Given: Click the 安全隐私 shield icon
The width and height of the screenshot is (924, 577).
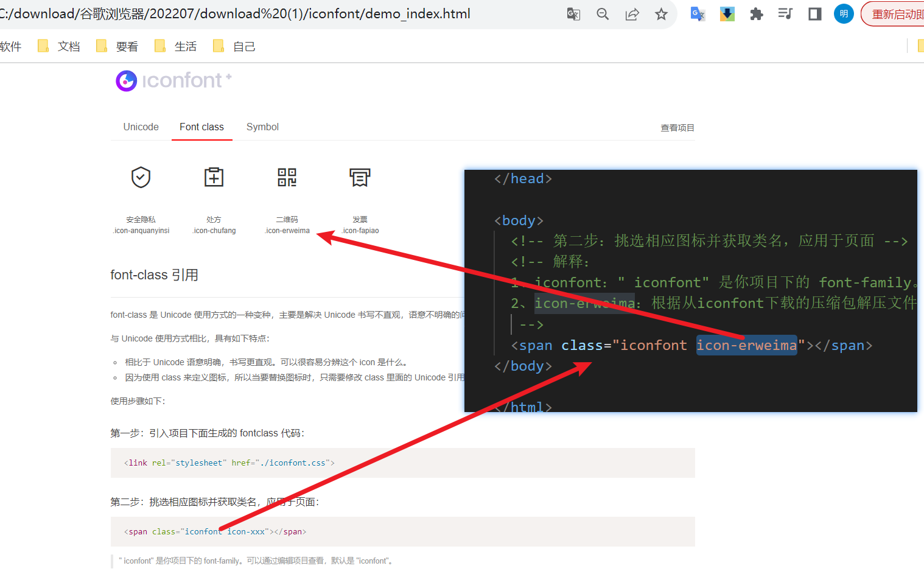Looking at the screenshot, I should pyautogui.click(x=141, y=177).
